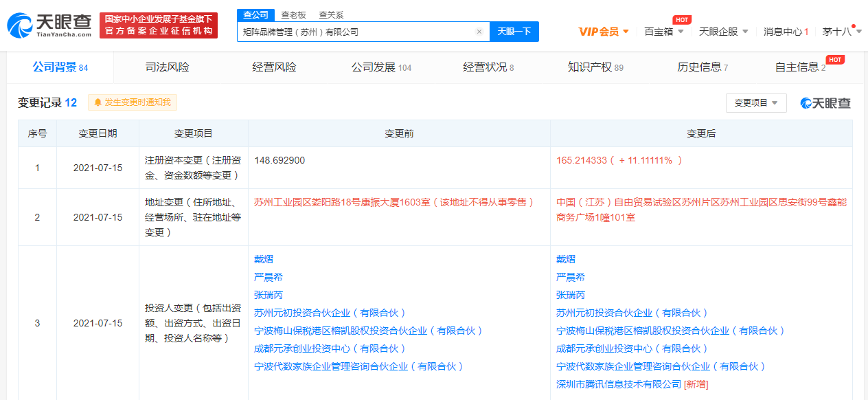The width and height of the screenshot is (868, 400).
Task: Click the new address 中国（江苏）自由贸易试验区 text
Action: 701,210
